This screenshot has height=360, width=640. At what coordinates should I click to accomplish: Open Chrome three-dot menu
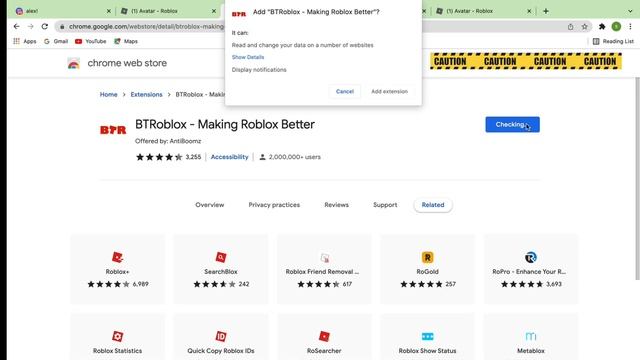click(630, 27)
